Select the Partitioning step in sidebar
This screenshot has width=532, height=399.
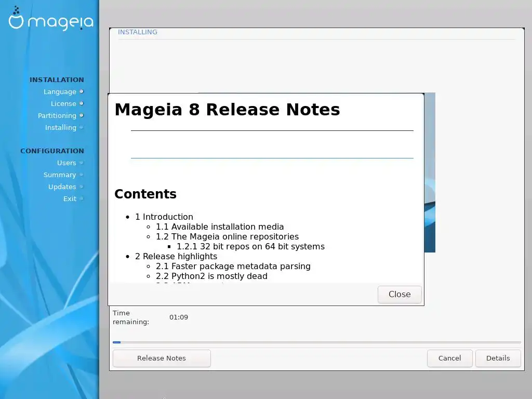[57, 115]
